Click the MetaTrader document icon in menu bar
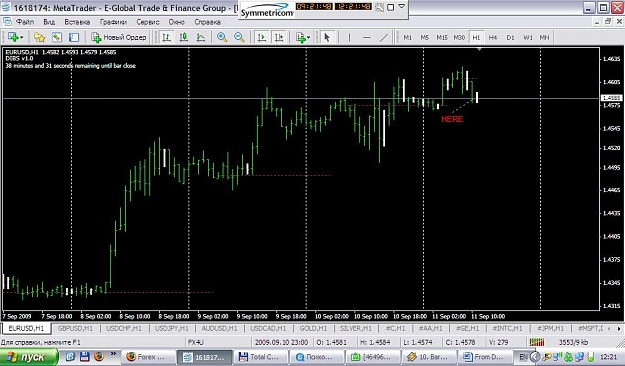Screen dimensions: 625x366 [7, 22]
